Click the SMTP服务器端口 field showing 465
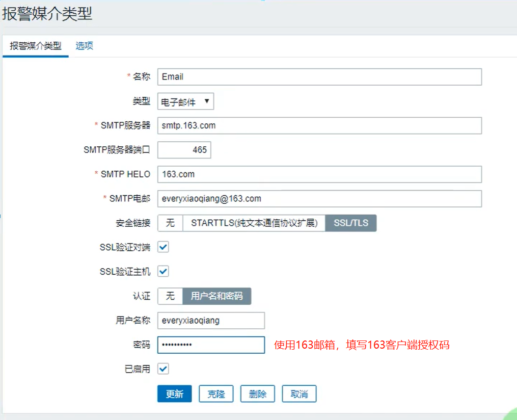This screenshot has height=420, width=517. 184,150
